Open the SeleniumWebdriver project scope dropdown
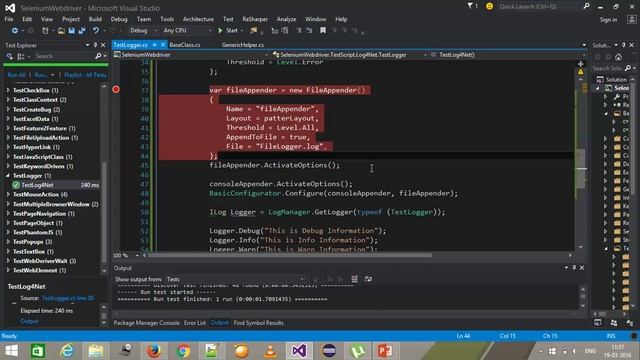640x360 pixels. (191, 55)
